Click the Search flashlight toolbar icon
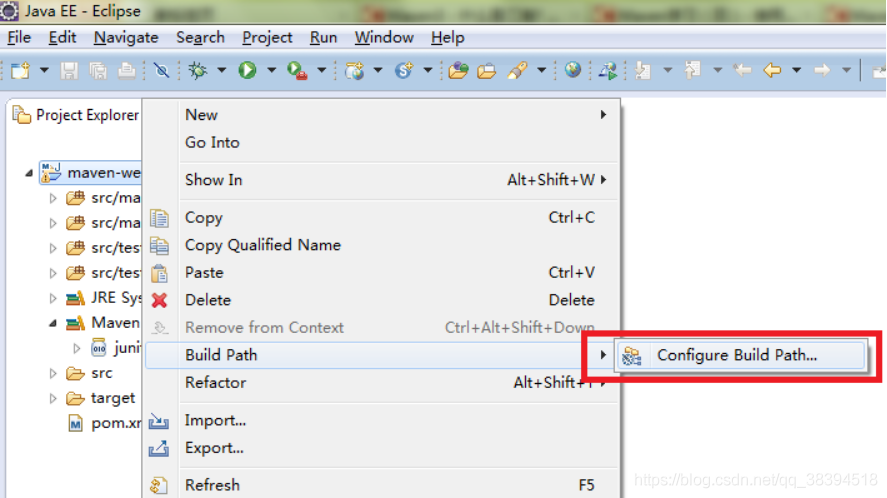The height and width of the screenshot is (498, 887). click(x=517, y=71)
